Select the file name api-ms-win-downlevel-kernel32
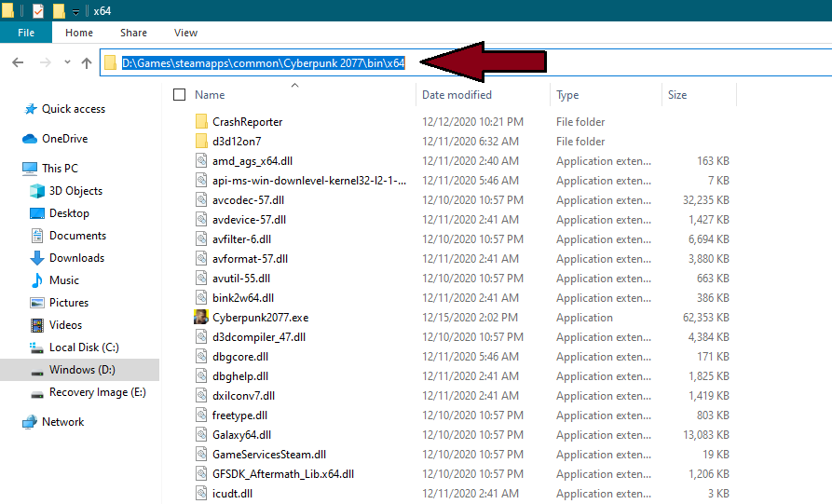832x504 pixels. coord(309,181)
